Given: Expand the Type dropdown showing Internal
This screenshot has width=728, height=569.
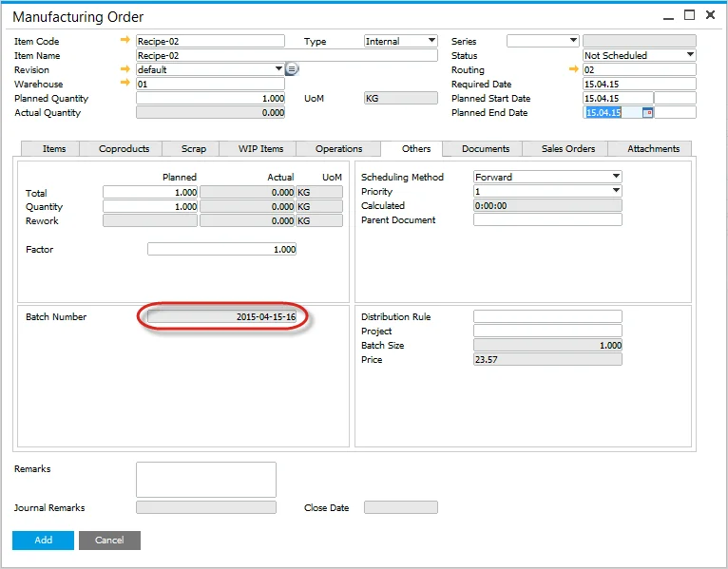Looking at the screenshot, I should pos(431,41).
